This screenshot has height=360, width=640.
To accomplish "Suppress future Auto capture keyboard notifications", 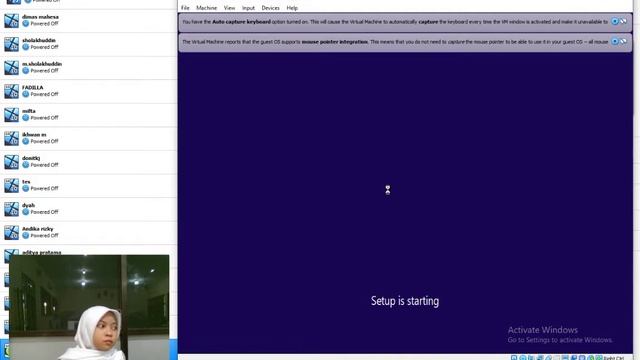I will pyautogui.click(x=623, y=21).
